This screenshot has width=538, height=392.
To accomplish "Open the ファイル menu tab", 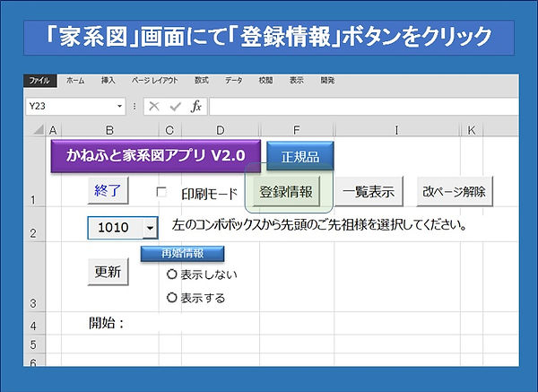I will (x=39, y=81).
